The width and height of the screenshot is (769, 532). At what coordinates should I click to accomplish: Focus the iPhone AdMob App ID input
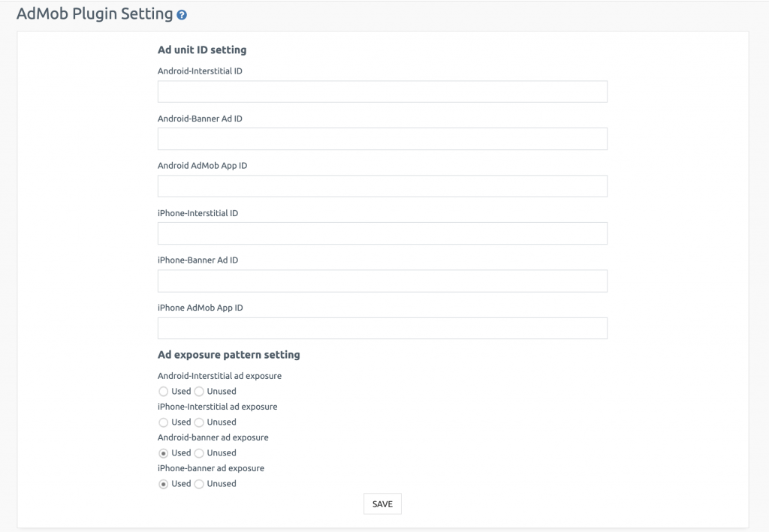pyautogui.click(x=382, y=328)
